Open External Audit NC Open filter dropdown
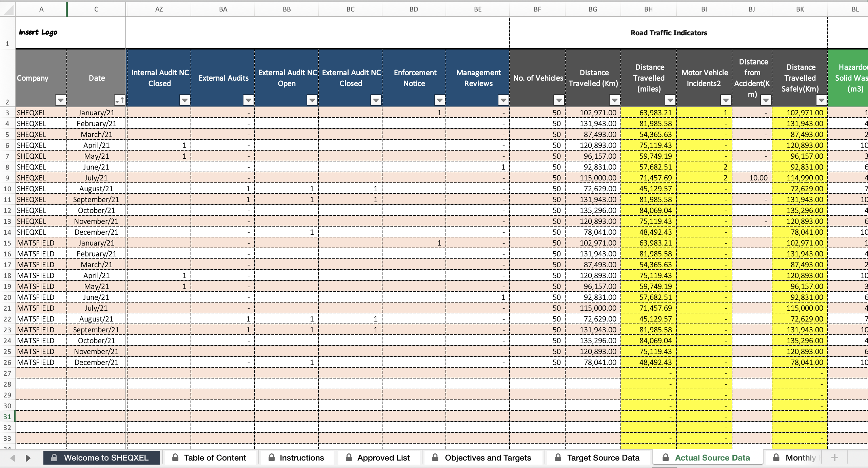Image resolution: width=868 pixels, height=468 pixels. tap(312, 100)
